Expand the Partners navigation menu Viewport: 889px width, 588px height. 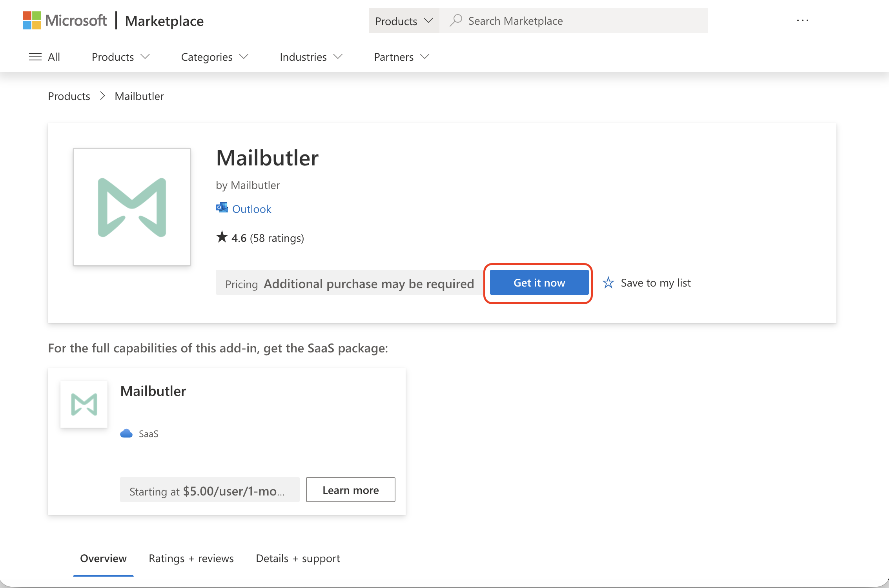(402, 57)
